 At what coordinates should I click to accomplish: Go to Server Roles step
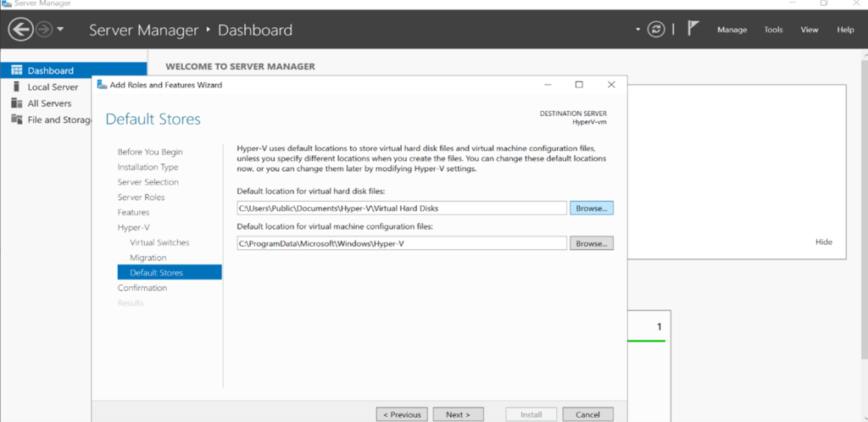(142, 197)
